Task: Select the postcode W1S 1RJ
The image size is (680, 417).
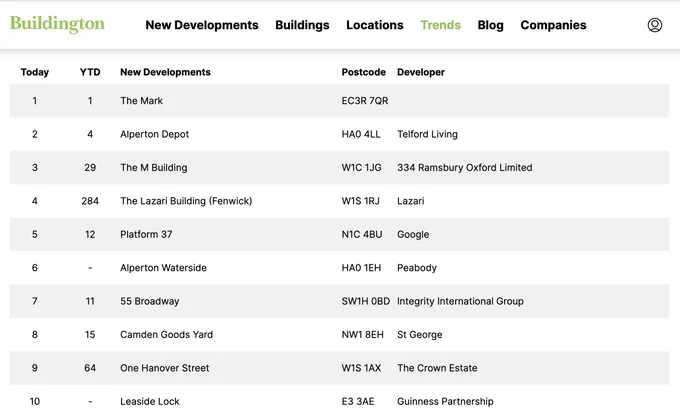Action: (x=360, y=201)
